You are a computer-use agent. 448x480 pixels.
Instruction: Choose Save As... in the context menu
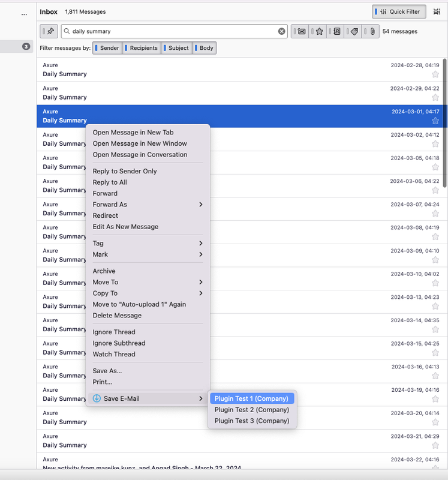point(148,371)
